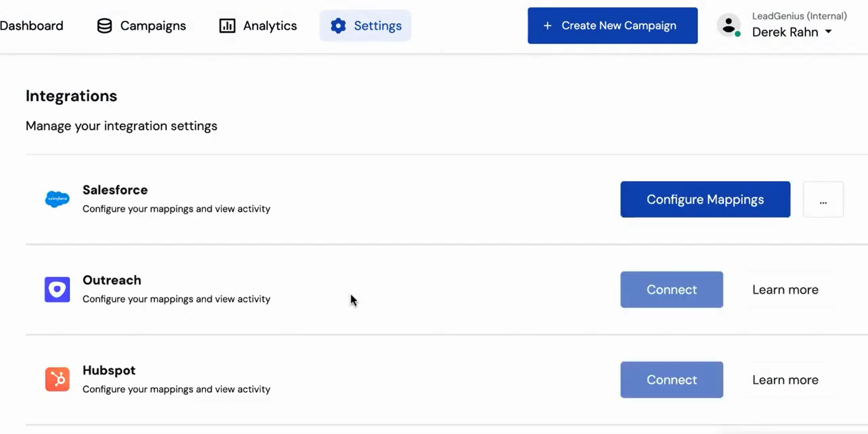Image resolution: width=868 pixels, height=434 pixels.
Task: Click the Settings gear icon
Action: [338, 26]
